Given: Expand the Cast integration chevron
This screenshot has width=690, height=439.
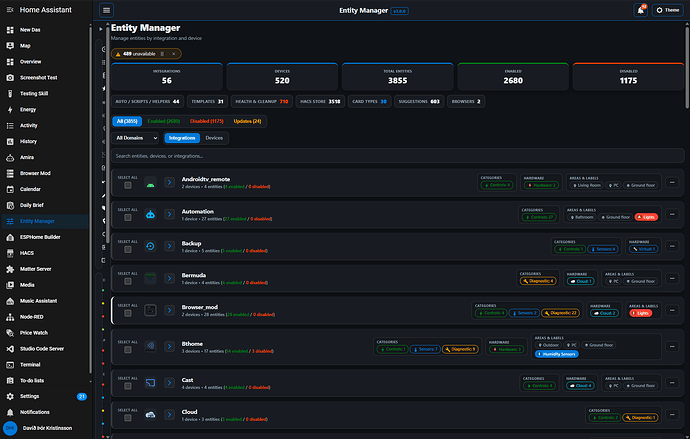Looking at the screenshot, I should [x=169, y=383].
